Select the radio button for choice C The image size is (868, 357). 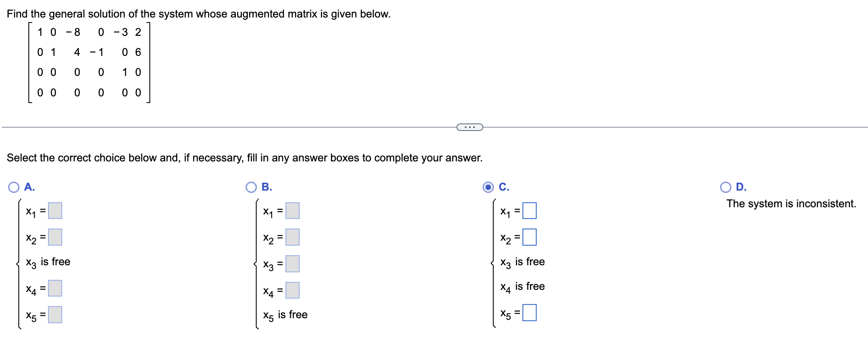tap(487, 187)
